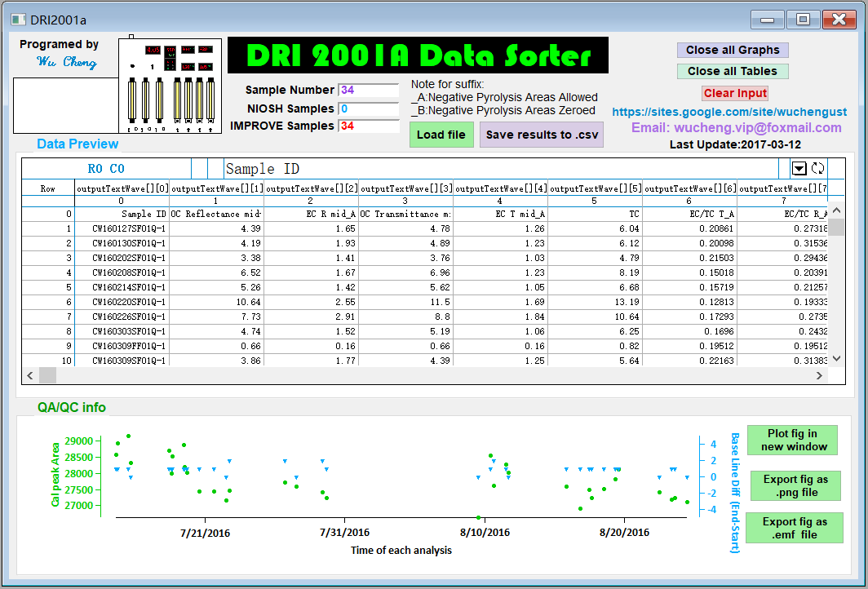Image resolution: width=868 pixels, height=589 pixels.
Task: Click the 'EC T mid_A' header cell
Action: coord(501,214)
